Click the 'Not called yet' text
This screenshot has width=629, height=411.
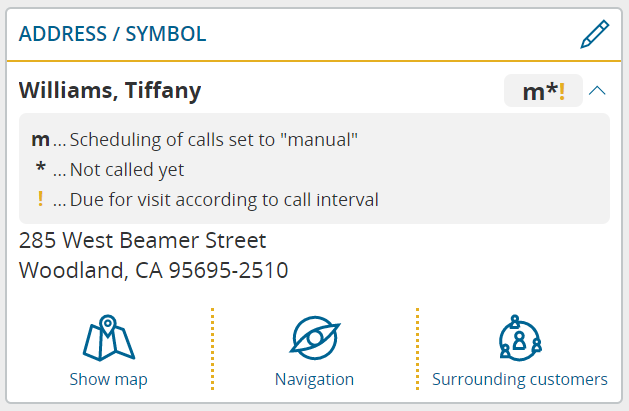click(x=127, y=170)
